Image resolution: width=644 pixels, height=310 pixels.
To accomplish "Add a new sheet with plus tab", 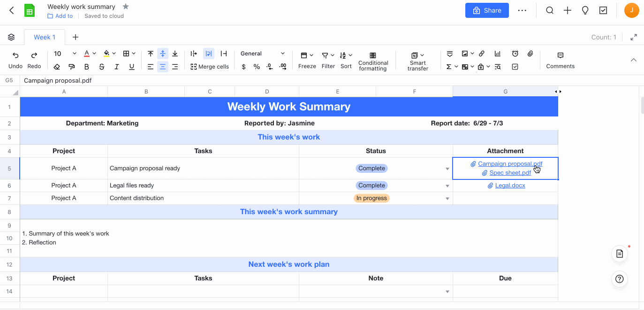I will coord(75,37).
